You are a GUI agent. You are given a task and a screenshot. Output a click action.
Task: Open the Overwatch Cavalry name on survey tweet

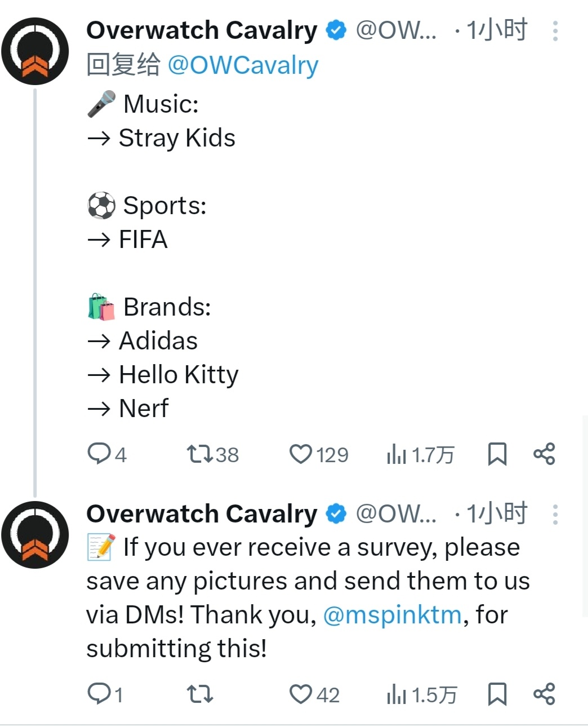pos(202,513)
